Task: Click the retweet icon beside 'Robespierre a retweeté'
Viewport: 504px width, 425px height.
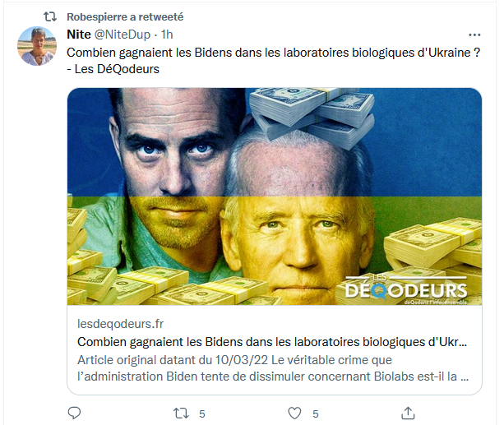Action: pos(50,16)
